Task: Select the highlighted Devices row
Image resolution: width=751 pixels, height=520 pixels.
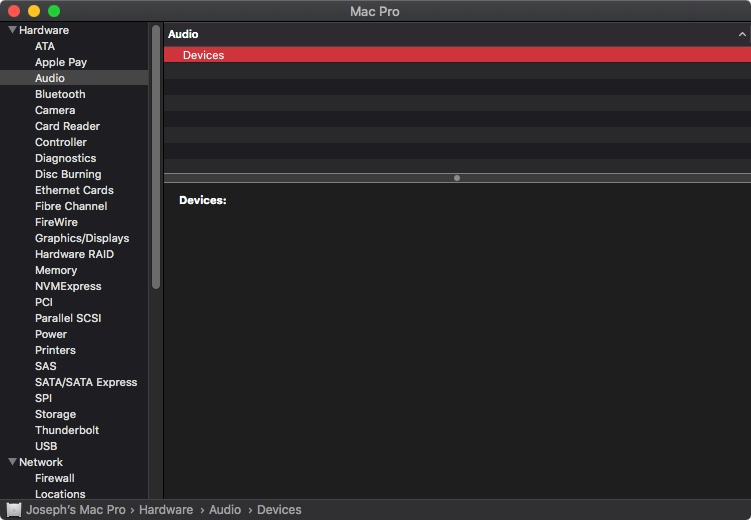Action: click(457, 55)
